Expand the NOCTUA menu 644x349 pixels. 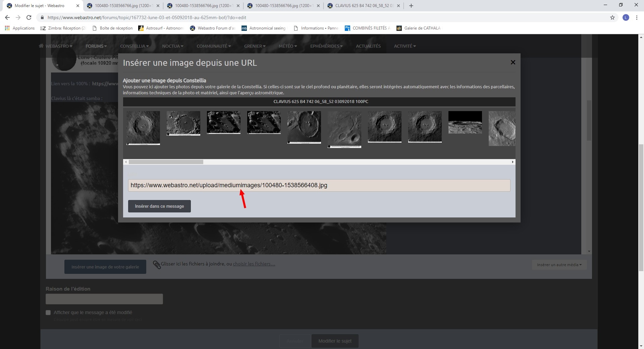(x=173, y=46)
